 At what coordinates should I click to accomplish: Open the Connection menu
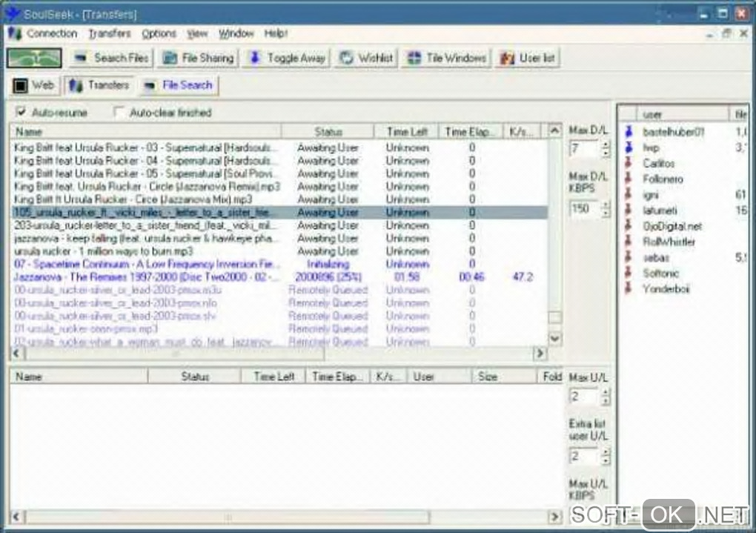(52, 34)
